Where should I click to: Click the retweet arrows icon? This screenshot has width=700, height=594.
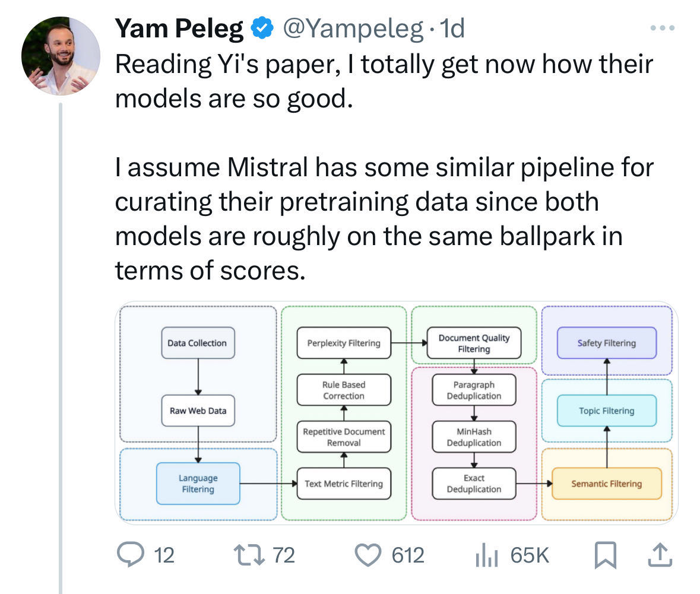(249, 555)
